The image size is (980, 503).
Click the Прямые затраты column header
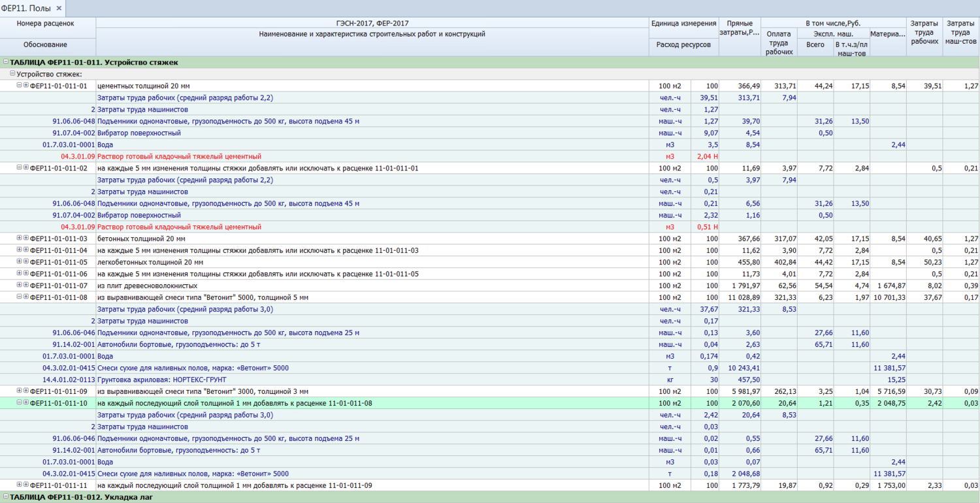[x=739, y=28]
